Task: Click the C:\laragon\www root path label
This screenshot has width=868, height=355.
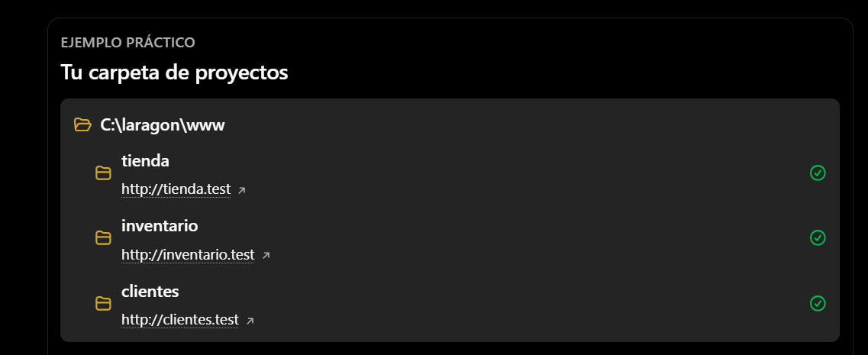Action: pyautogui.click(x=162, y=125)
